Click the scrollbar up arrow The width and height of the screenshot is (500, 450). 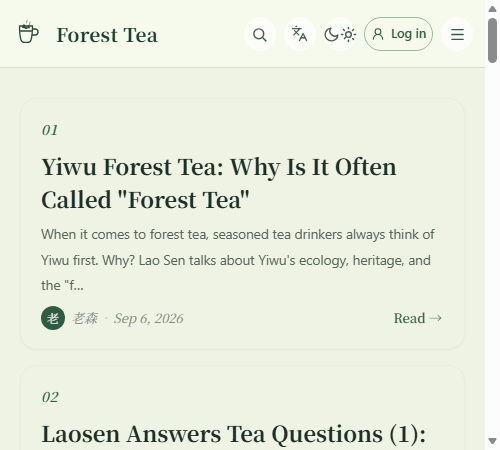click(492, 9)
